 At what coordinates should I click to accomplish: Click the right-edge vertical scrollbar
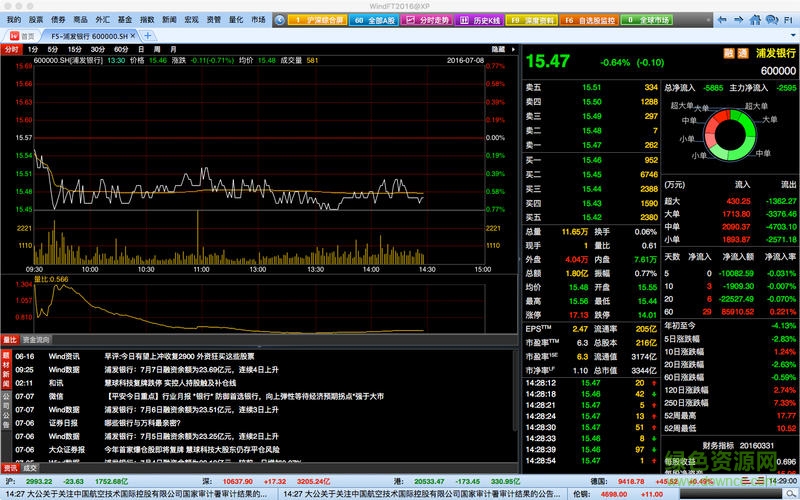514,393
